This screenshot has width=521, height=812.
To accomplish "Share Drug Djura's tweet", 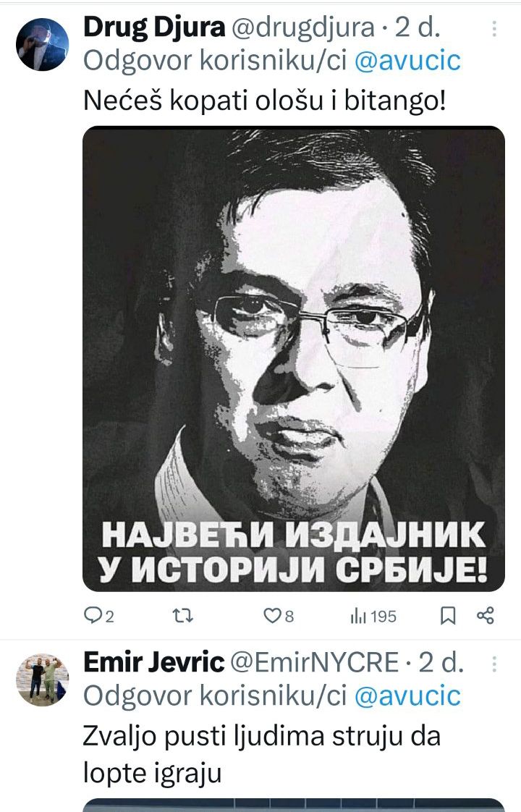I will click(x=486, y=616).
